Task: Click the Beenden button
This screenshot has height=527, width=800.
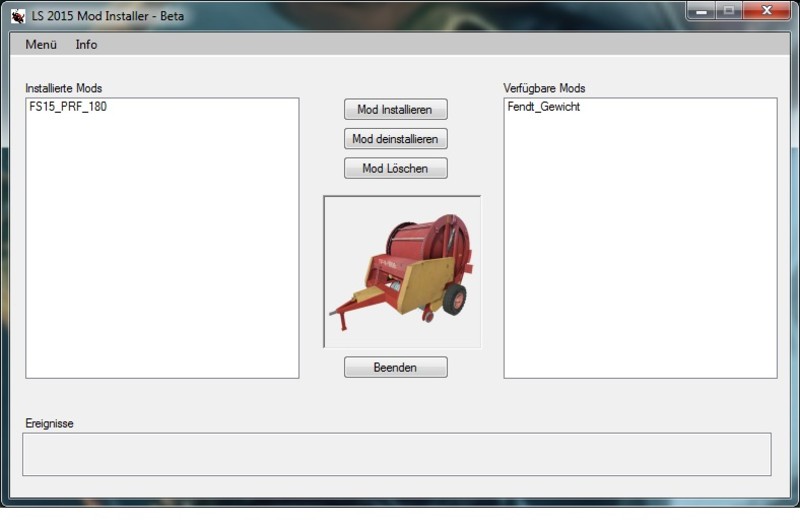Action: 395,367
